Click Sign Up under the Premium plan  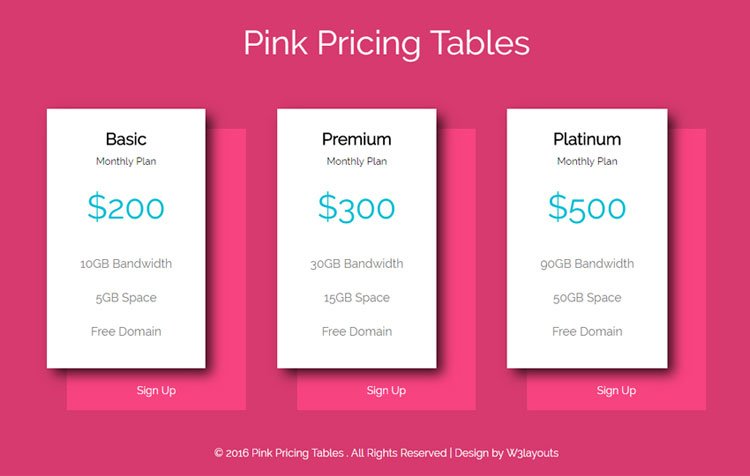tap(386, 391)
